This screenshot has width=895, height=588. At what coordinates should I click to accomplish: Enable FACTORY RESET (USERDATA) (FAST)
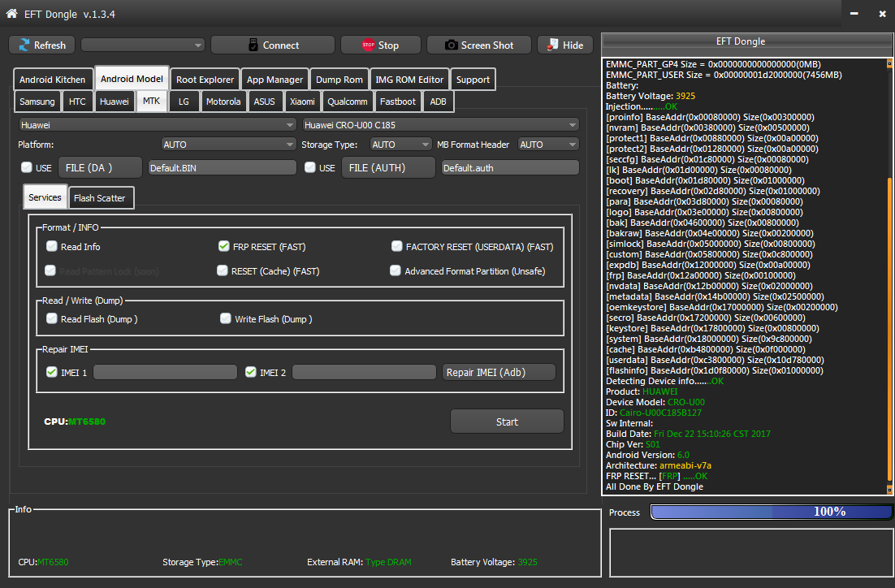point(396,246)
